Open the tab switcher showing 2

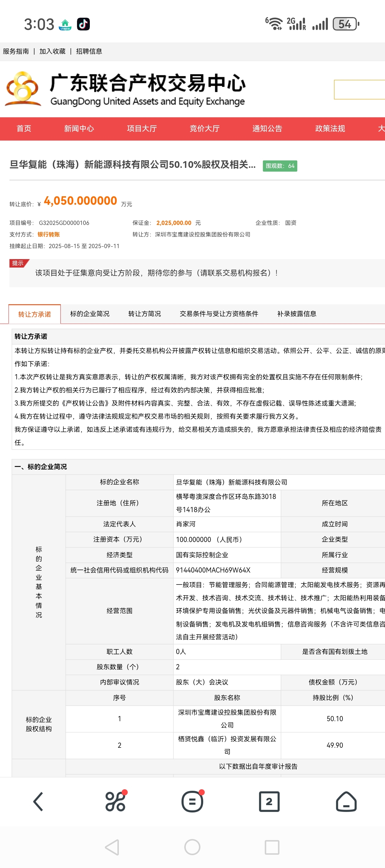click(x=269, y=802)
